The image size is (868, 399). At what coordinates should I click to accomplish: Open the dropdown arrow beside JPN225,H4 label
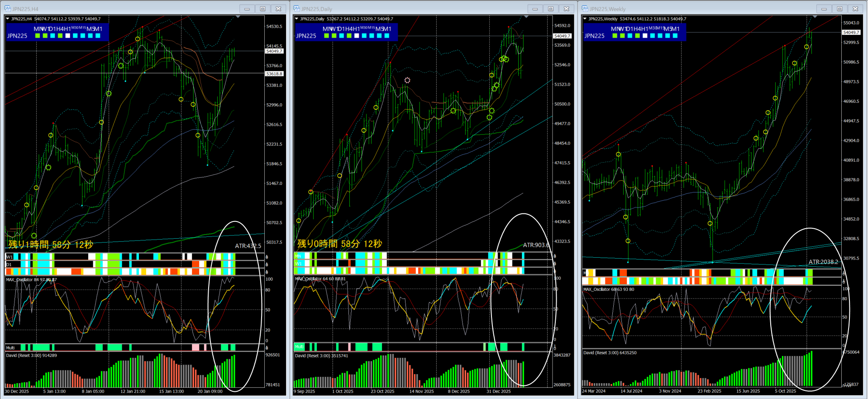point(8,19)
